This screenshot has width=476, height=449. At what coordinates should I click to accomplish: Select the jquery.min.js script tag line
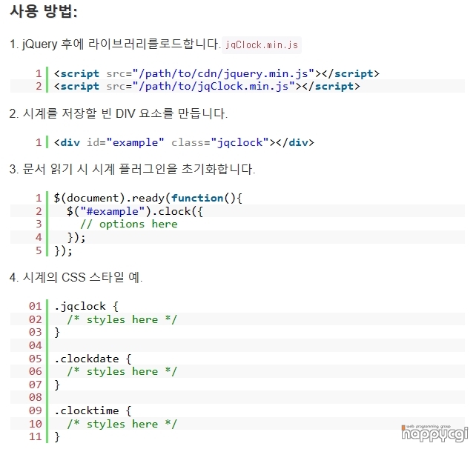216,73
